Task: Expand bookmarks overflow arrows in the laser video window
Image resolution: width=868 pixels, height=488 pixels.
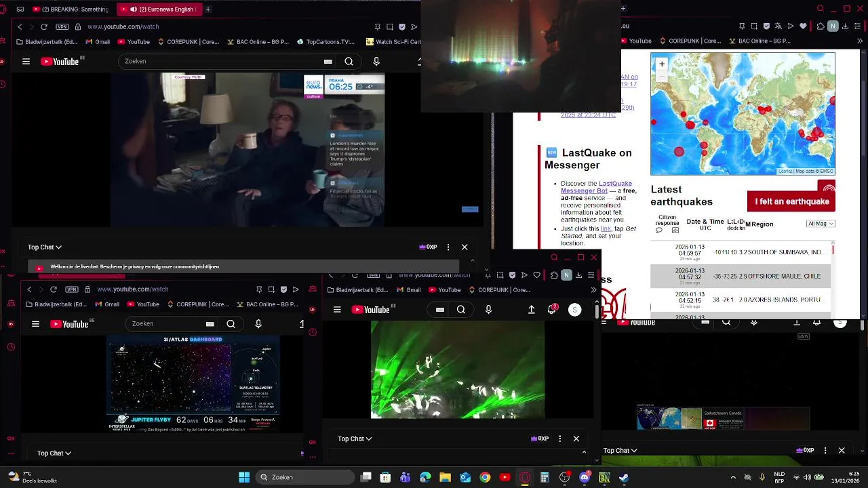Action: [593, 290]
